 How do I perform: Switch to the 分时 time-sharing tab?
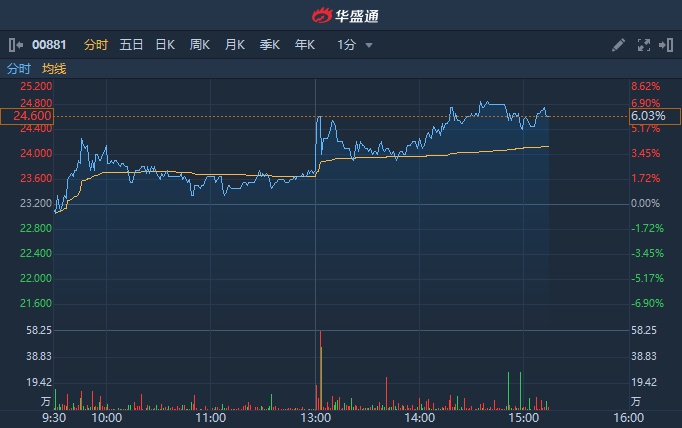(95, 45)
